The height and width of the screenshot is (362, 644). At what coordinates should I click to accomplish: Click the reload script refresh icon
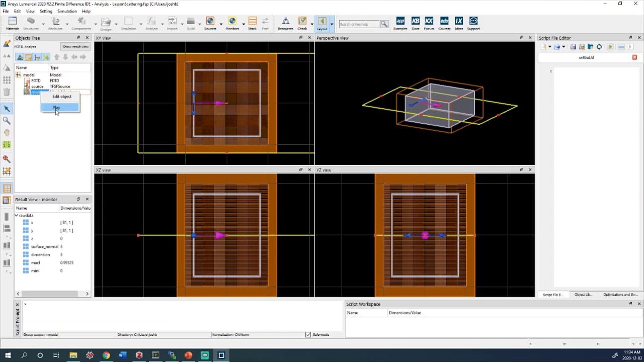coord(599,47)
